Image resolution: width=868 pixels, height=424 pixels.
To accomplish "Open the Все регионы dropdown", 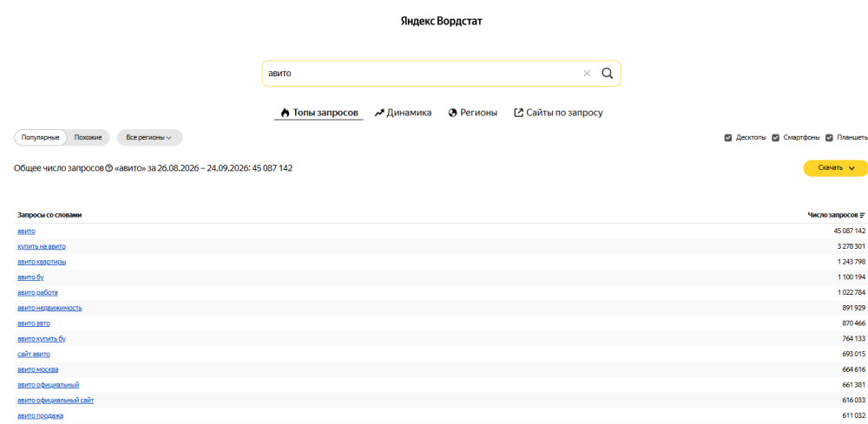I will [x=149, y=138].
